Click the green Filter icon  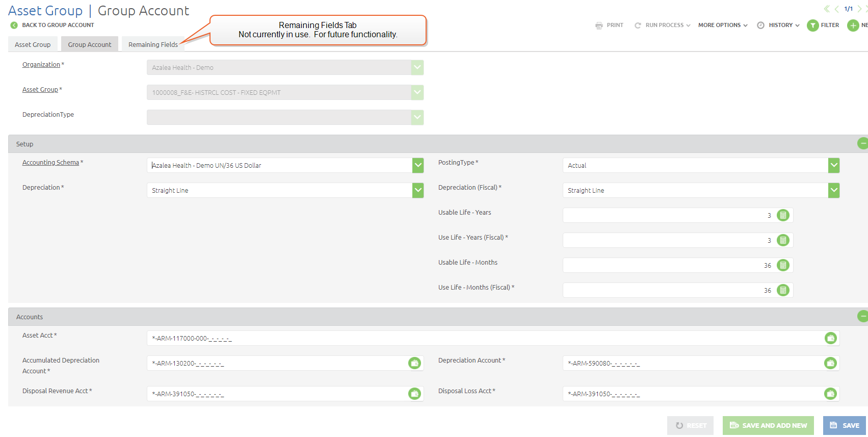(x=813, y=25)
